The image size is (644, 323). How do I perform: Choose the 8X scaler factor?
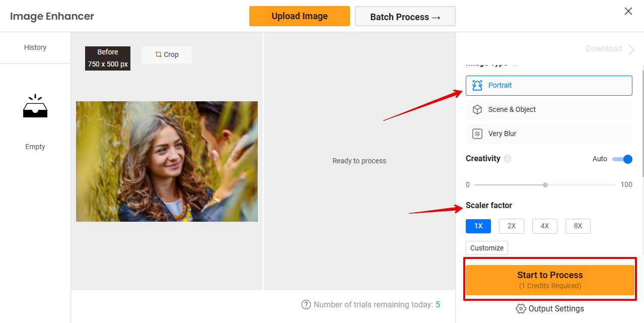578,226
